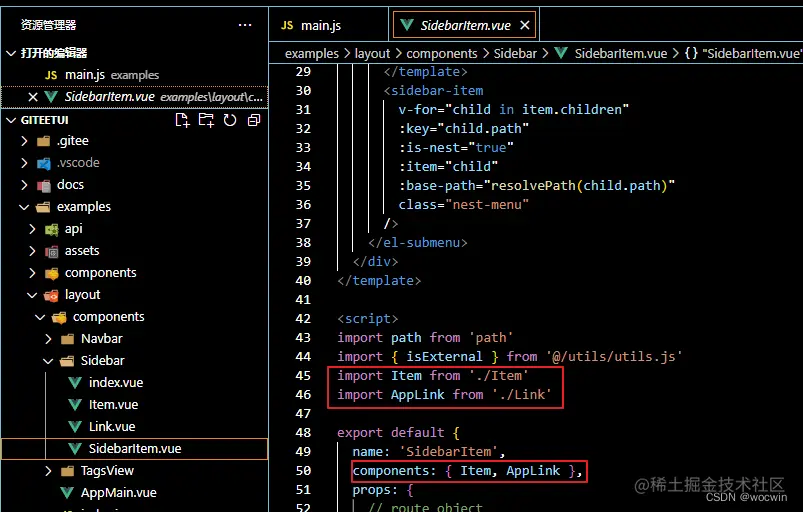The height and width of the screenshot is (512, 803).
Task: Click the assets folder icon
Action: pos(51,251)
